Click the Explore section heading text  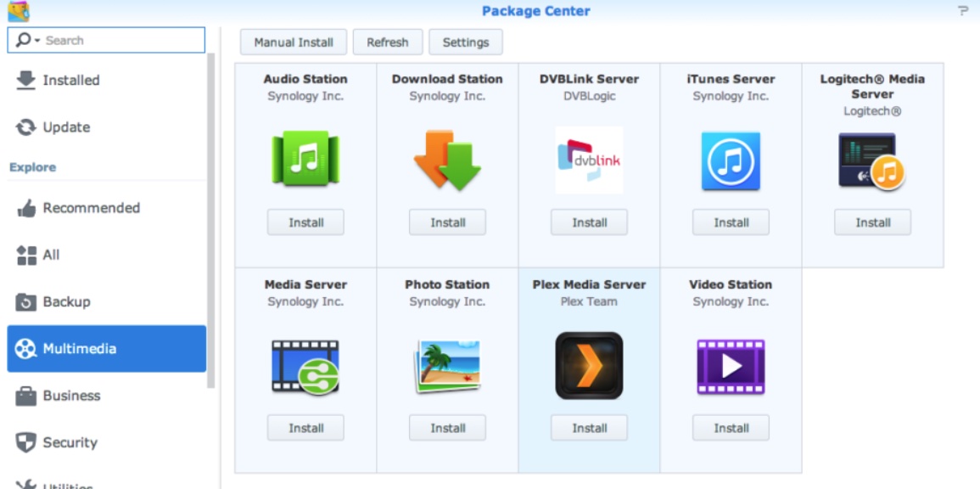[32, 167]
